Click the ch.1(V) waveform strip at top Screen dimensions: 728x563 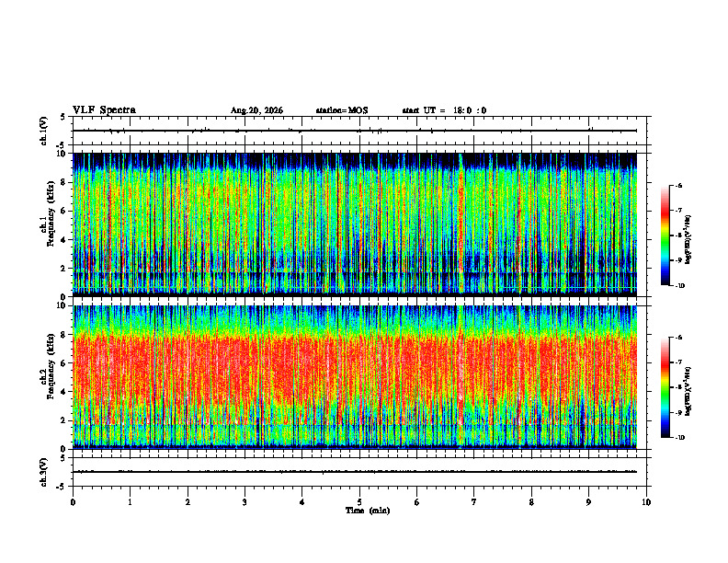click(x=359, y=131)
